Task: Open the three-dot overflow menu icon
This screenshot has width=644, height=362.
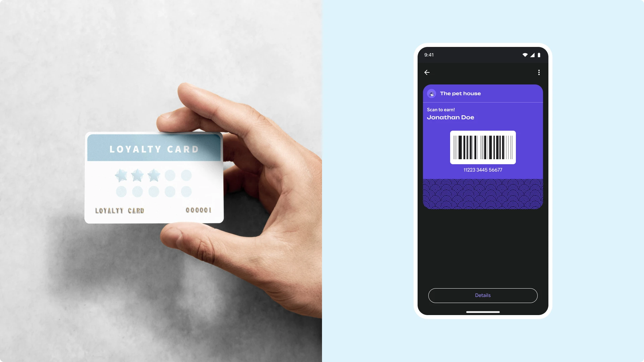Action: [x=539, y=72]
